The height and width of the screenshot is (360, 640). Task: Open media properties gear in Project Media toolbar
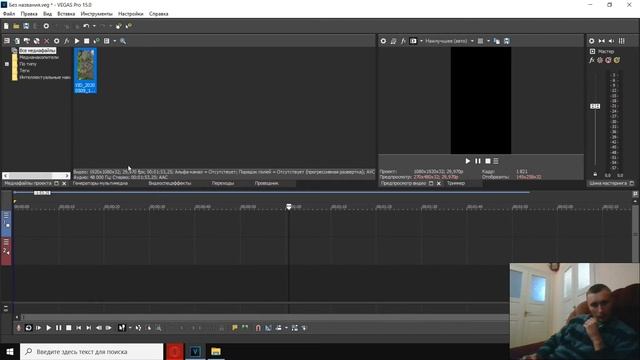pyautogui.click(x=57, y=41)
